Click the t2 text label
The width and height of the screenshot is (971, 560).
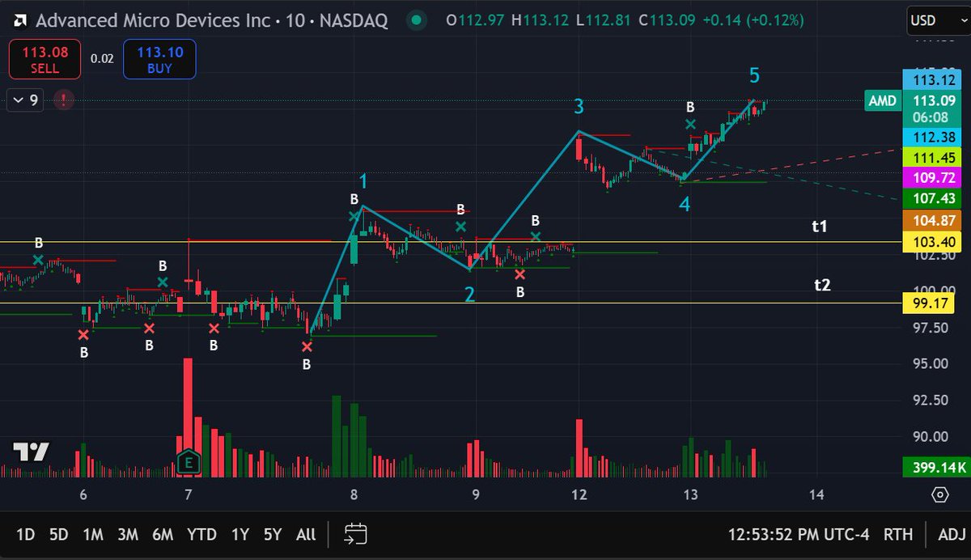click(x=822, y=284)
